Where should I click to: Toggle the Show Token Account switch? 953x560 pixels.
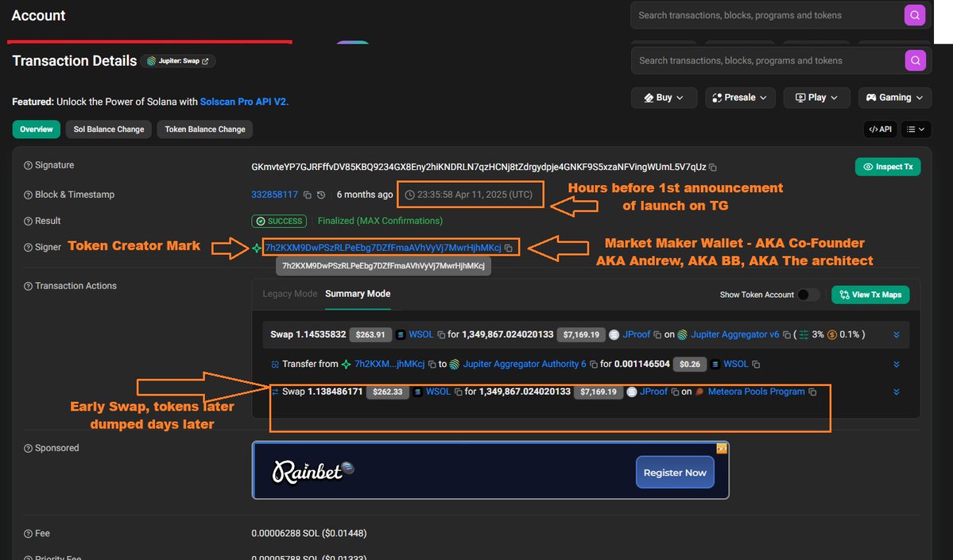(x=808, y=295)
